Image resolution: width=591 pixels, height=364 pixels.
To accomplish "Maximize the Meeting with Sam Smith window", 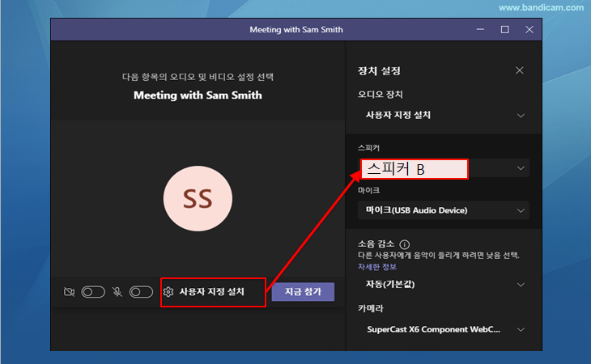I will pyautogui.click(x=504, y=29).
